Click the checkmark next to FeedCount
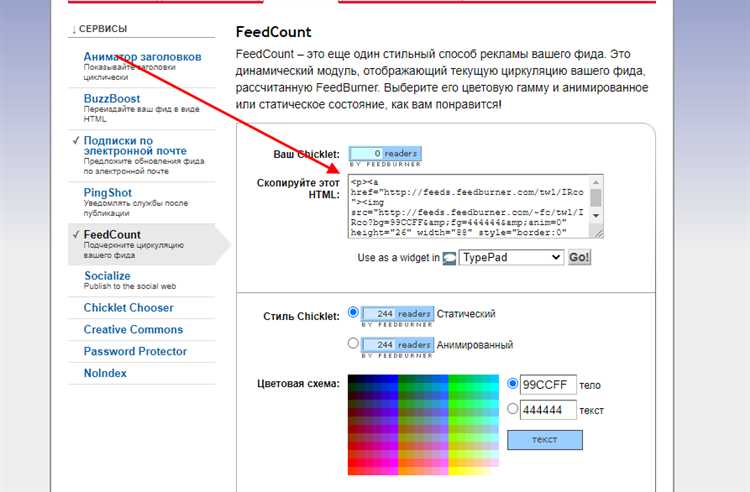750x492 pixels. point(76,234)
